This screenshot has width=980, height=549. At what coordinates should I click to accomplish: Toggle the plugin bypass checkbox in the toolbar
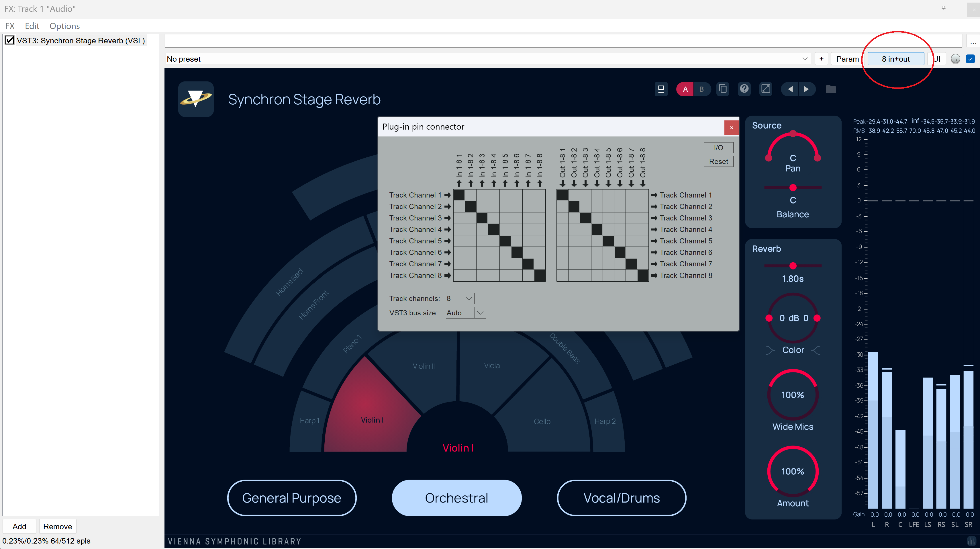(x=970, y=59)
